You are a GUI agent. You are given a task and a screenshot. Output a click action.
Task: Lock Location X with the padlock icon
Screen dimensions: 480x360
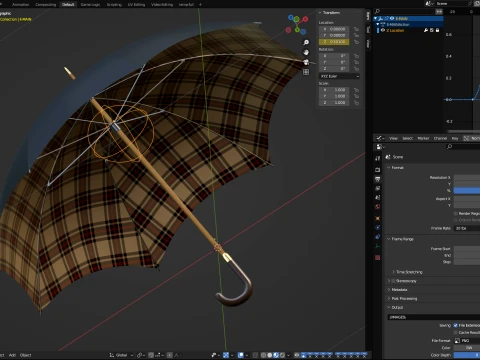coord(356,29)
